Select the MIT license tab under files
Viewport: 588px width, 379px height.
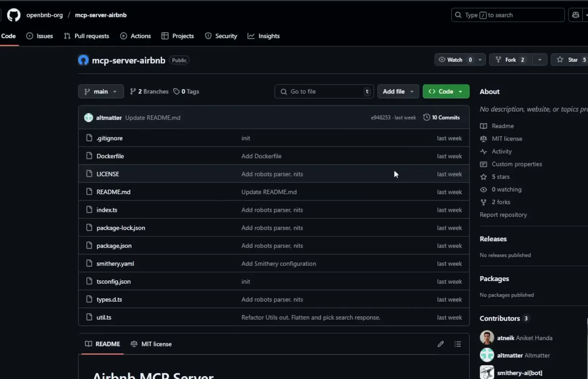pyautogui.click(x=151, y=344)
